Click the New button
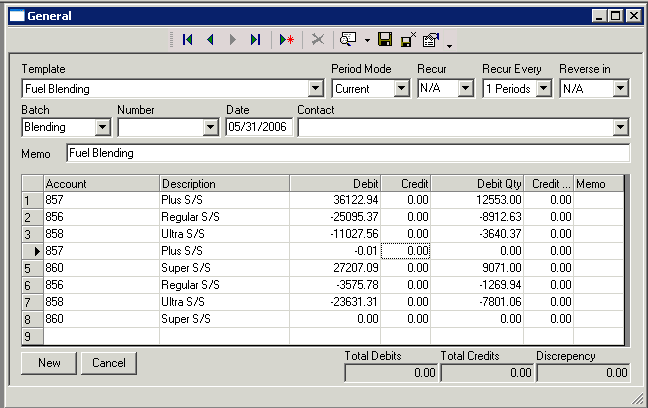 [49, 363]
